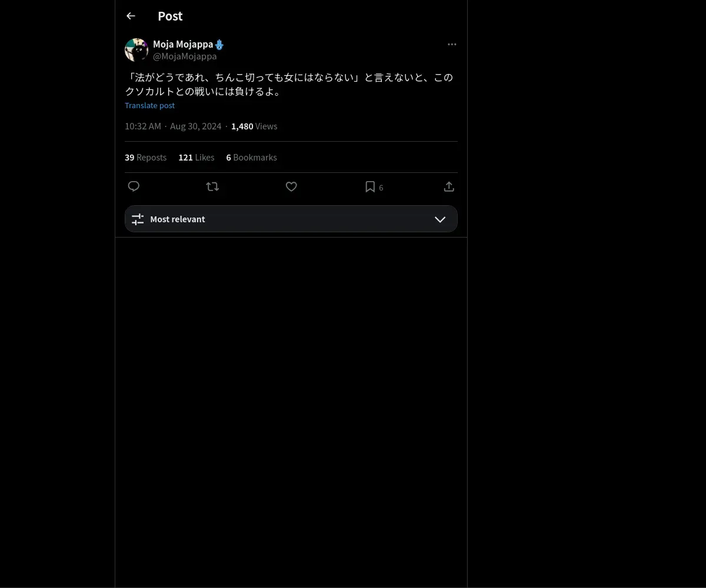Screen dimensions: 706x588
Task: Click the Translate post link
Action: coord(149,105)
